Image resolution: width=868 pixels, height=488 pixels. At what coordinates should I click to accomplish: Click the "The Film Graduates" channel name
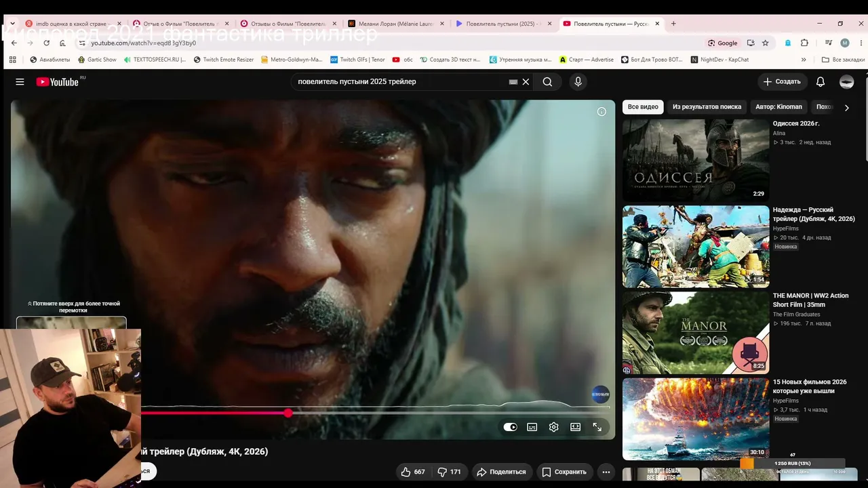(x=797, y=314)
